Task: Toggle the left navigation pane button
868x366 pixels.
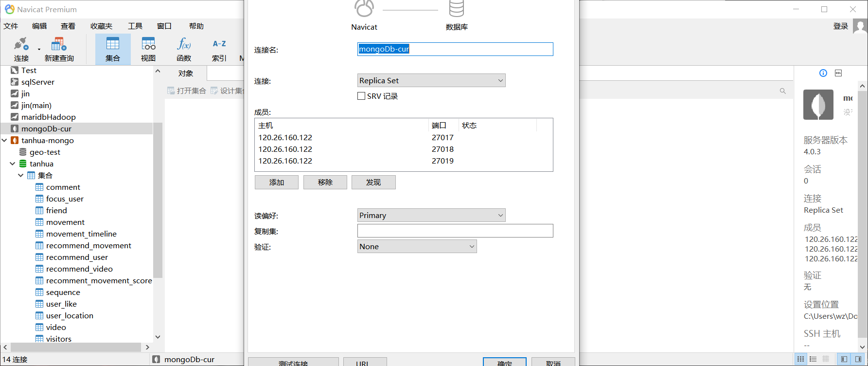Action: [x=844, y=359]
